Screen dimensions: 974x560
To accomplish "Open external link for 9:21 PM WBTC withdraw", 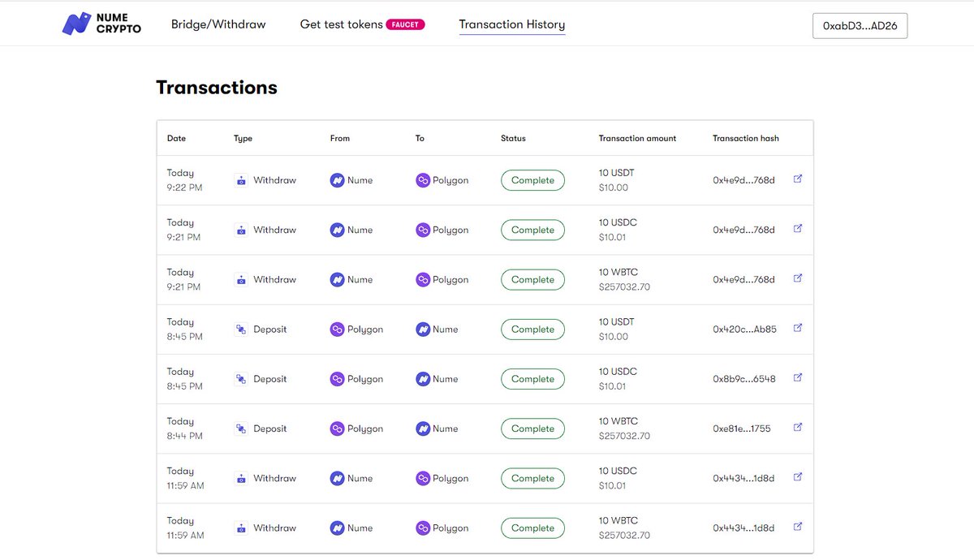I will point(798,278).
